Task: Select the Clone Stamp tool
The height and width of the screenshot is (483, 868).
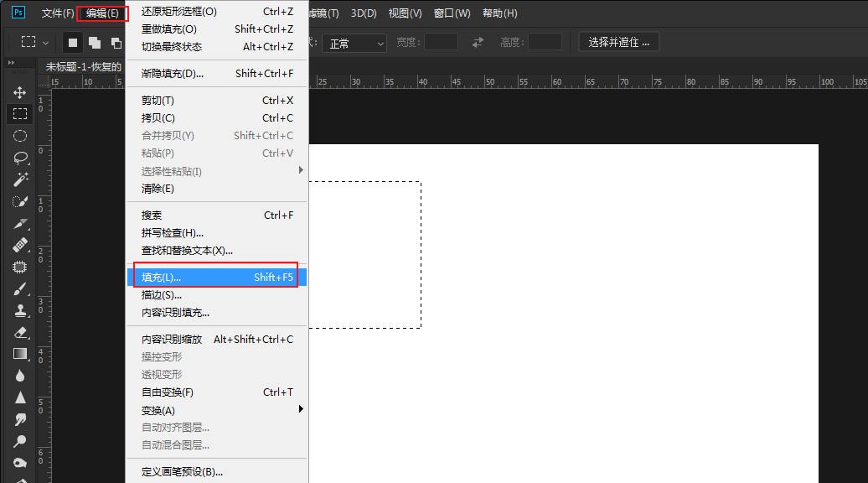Action: click(20, 311)
